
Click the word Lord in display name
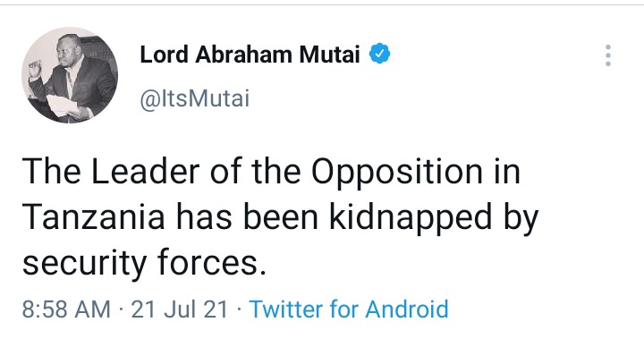[164, 55]
